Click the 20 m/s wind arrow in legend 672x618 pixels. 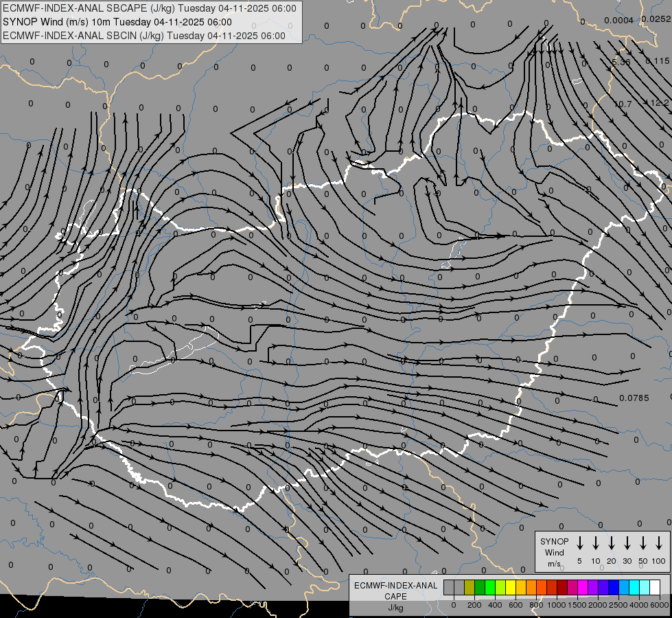(612, 543)
